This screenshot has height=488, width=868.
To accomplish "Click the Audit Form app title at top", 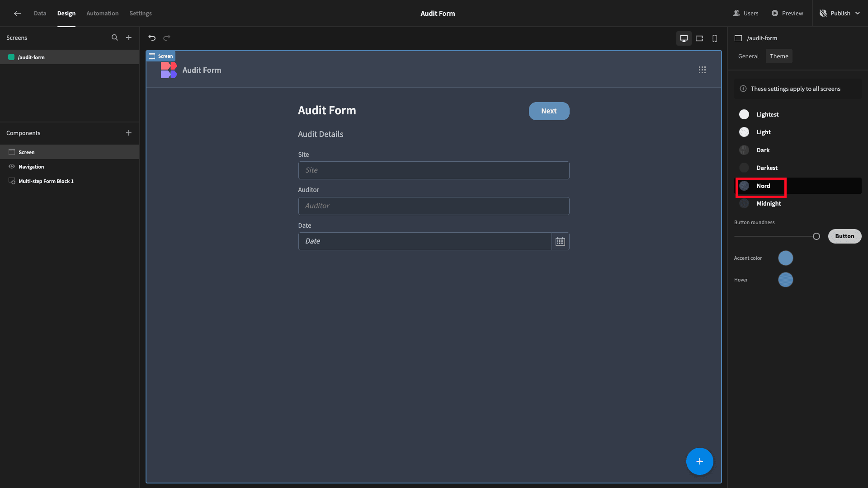I will point(438,14).
